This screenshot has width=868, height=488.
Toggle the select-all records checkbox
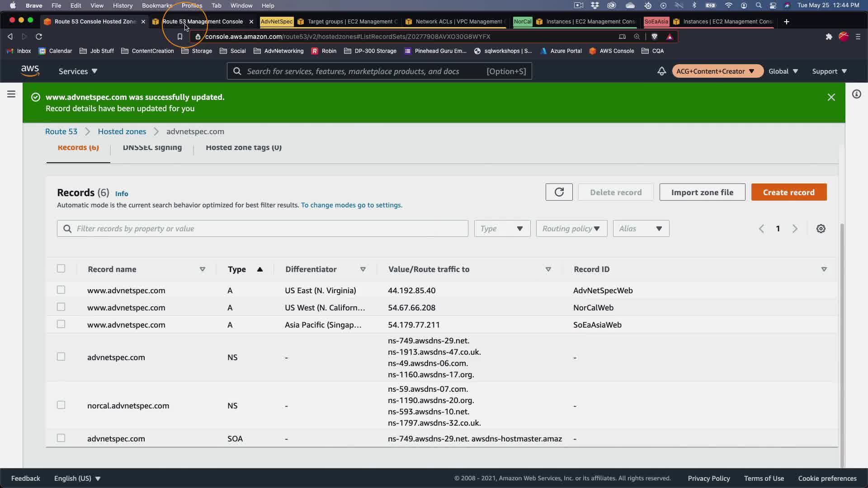[61, 269]
